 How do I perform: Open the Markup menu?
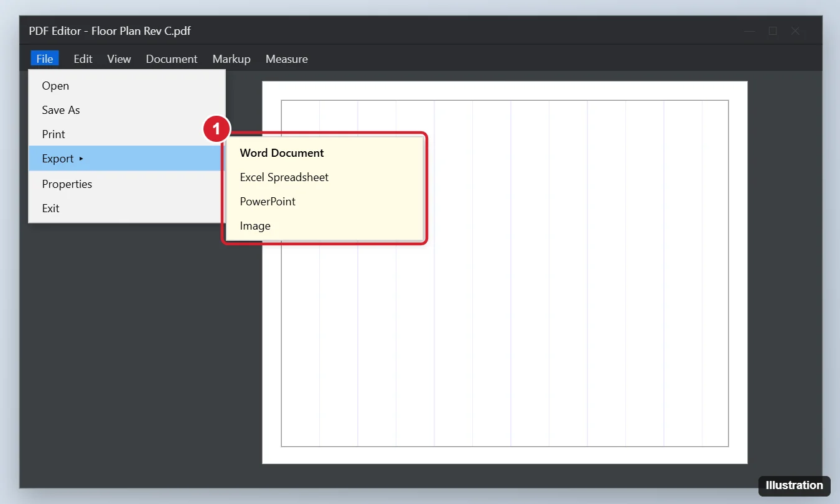[231, 58]
